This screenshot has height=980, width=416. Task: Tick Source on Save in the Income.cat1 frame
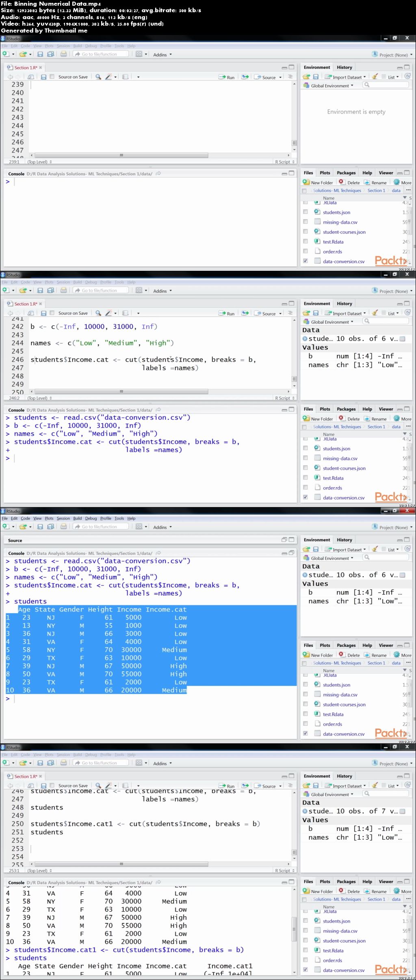[52, 785]
